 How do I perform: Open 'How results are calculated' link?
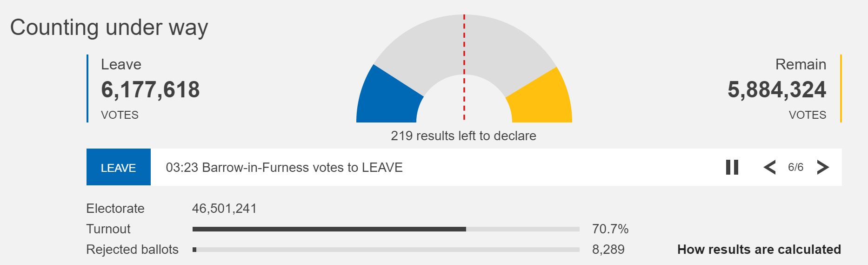click(759, 250)
